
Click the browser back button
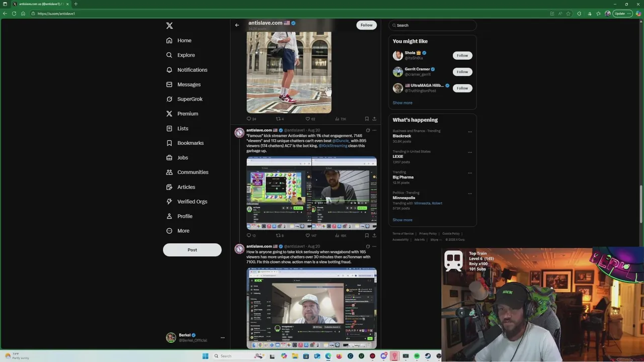click(5, 14)
